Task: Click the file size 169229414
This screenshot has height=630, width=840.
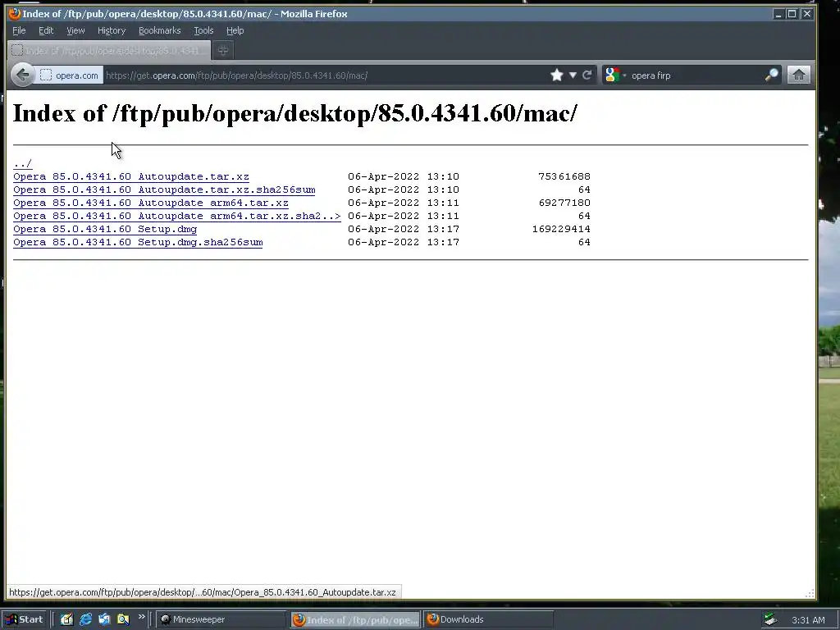Action: tap(561, 229)
